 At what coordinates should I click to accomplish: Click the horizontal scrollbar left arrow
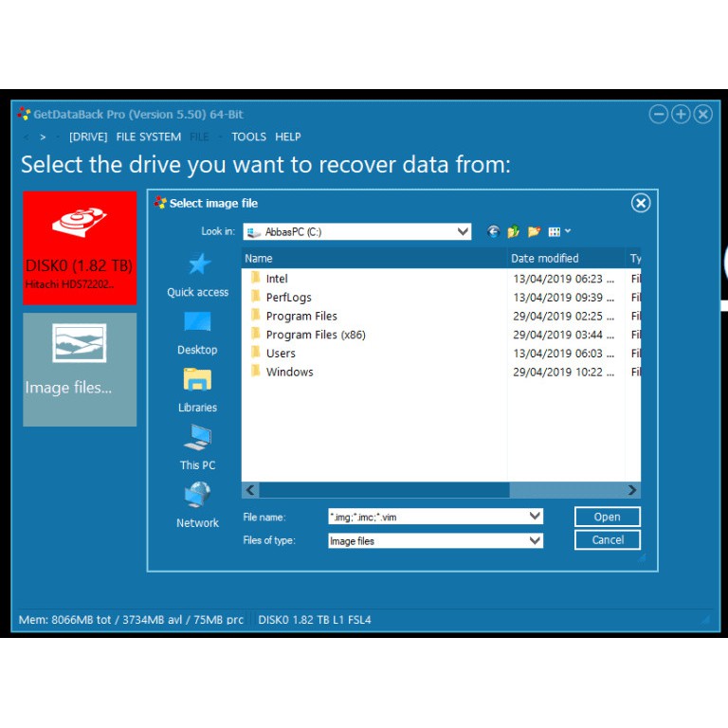(x=250, y=490)
